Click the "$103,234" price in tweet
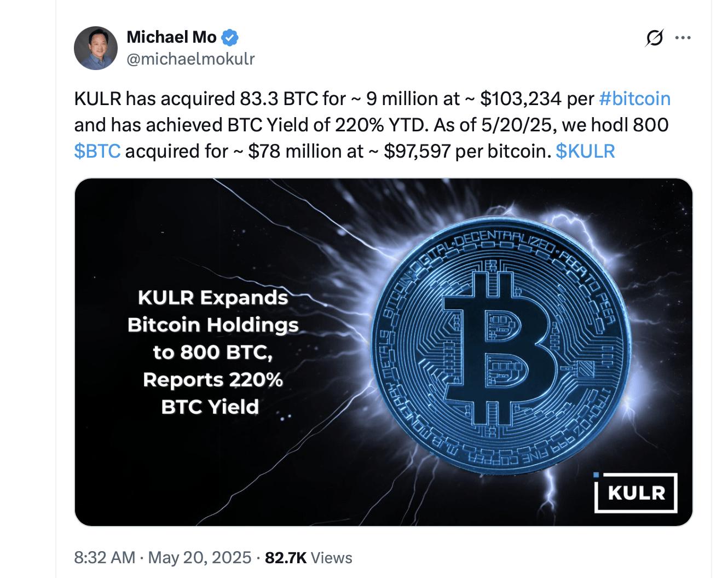 click(521, 99)
